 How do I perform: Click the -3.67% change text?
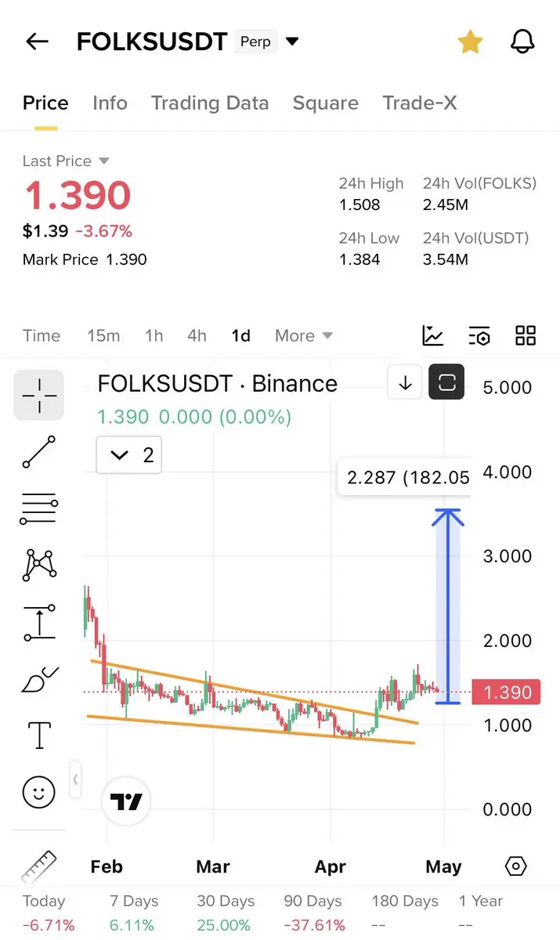[103, 231]
